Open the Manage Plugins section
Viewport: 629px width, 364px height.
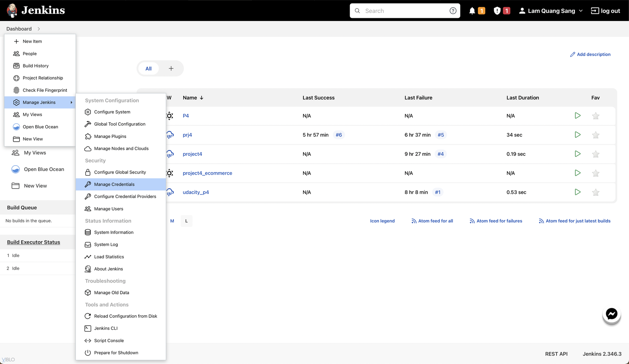point(110,136)
